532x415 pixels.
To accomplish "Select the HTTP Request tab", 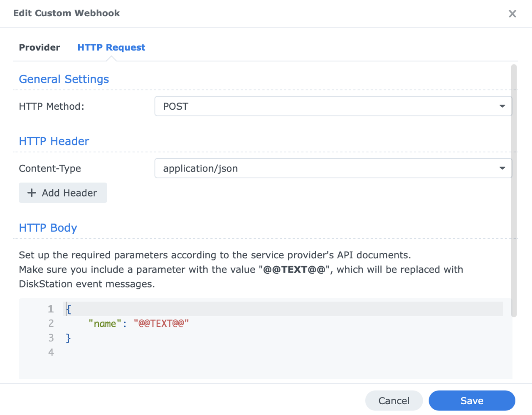I will (111, 47).
